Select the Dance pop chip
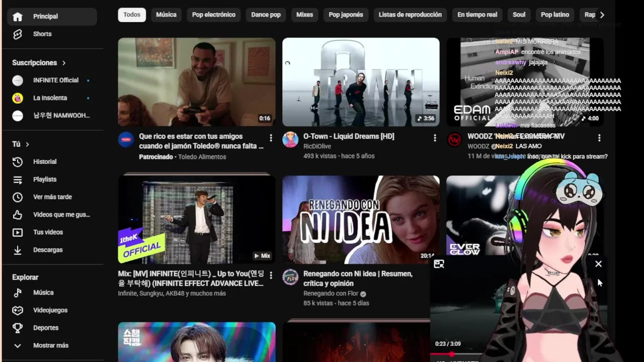 coord(266,15)
